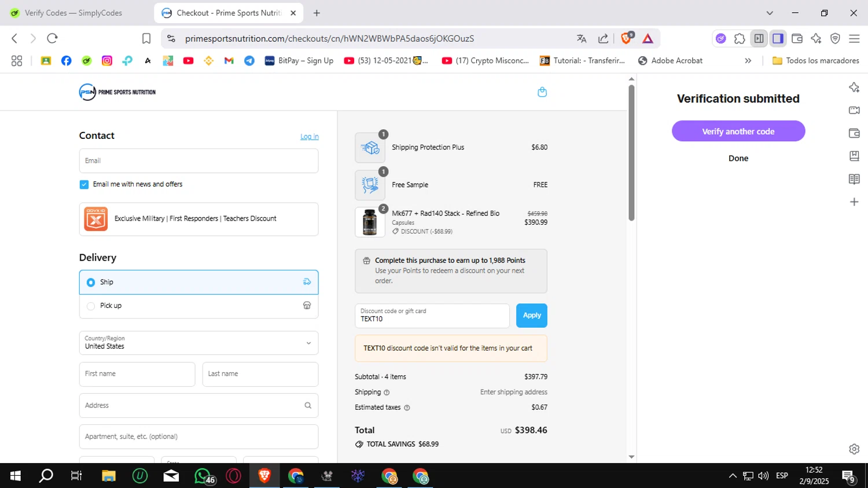The width and height of the screenshot is (868, 488).
Task: Open the GovX ID discount icon
Action: [95, 219]
